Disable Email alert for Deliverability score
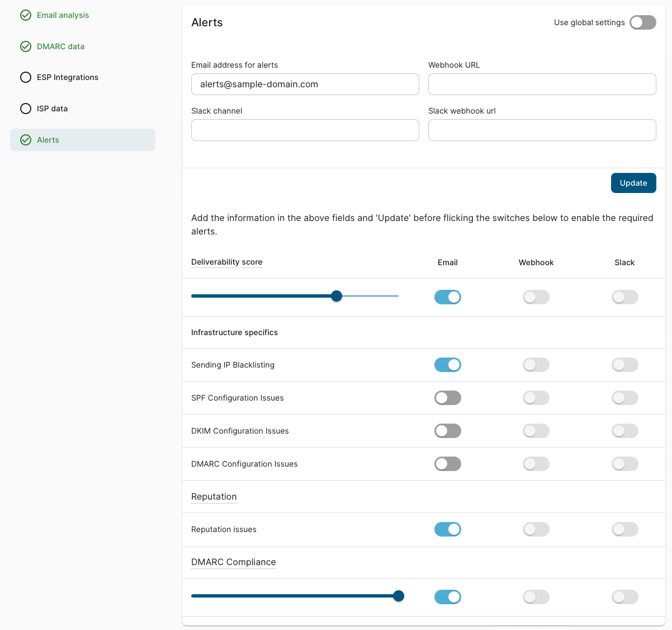The height and width of the screenshot is (630, 672). [x=448, y=297]
